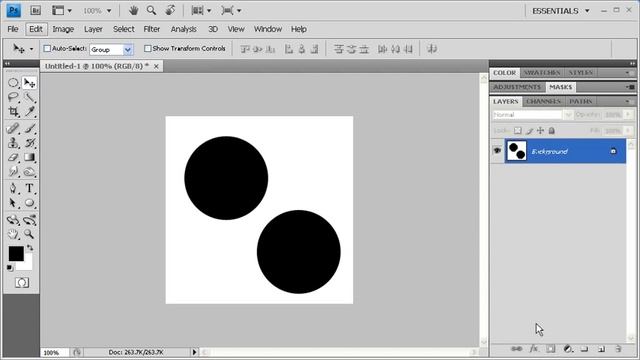Screen dimensions: 640x360
Task: Open the Filter menu
Action: pos(151,29)
